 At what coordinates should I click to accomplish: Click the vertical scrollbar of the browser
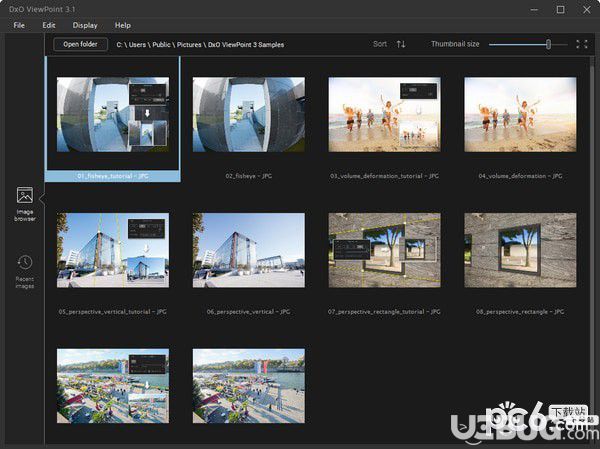(x=592, y=249)
